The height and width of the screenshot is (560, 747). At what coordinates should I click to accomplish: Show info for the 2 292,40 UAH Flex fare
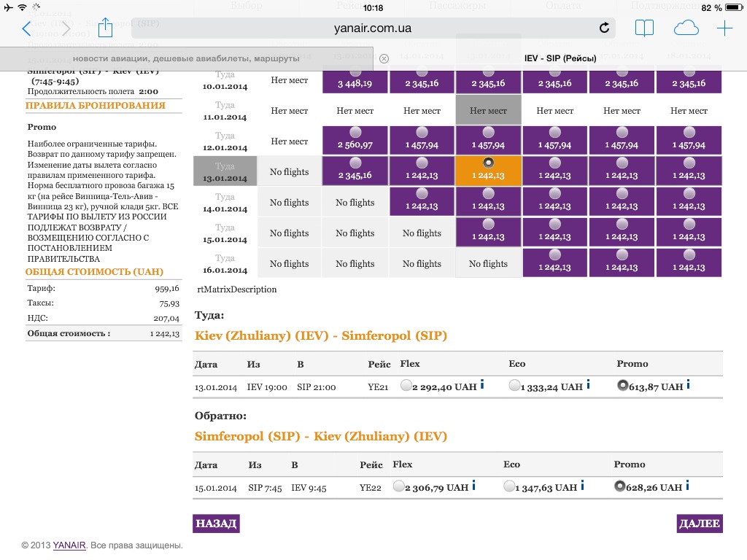click(x=482, y=386)
